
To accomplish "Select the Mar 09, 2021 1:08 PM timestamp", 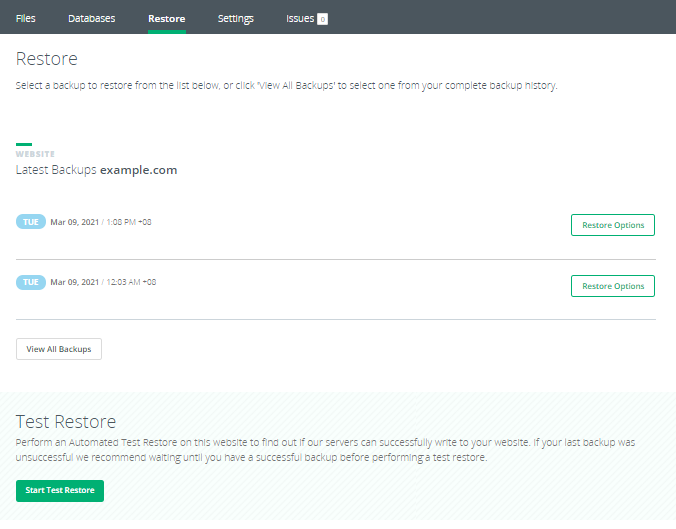I will click(101, 222).
